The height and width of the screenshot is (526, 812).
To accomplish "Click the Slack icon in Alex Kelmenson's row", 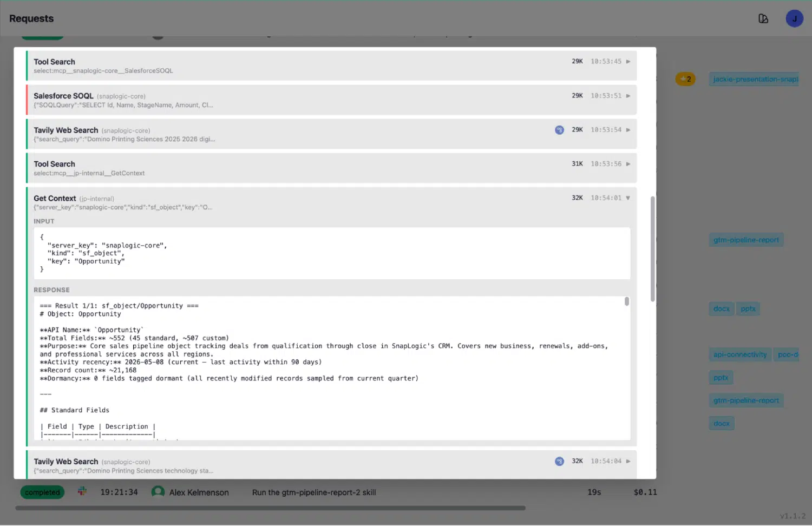I will [82, 491].
